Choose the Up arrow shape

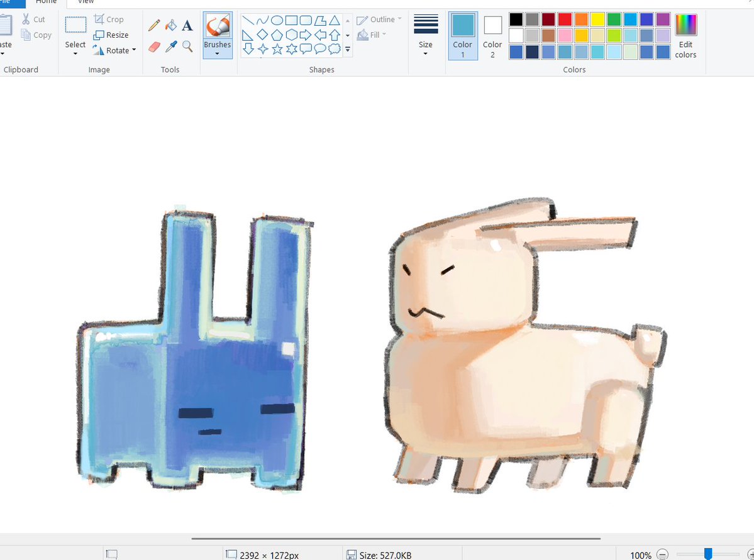[x=335, y=35]
